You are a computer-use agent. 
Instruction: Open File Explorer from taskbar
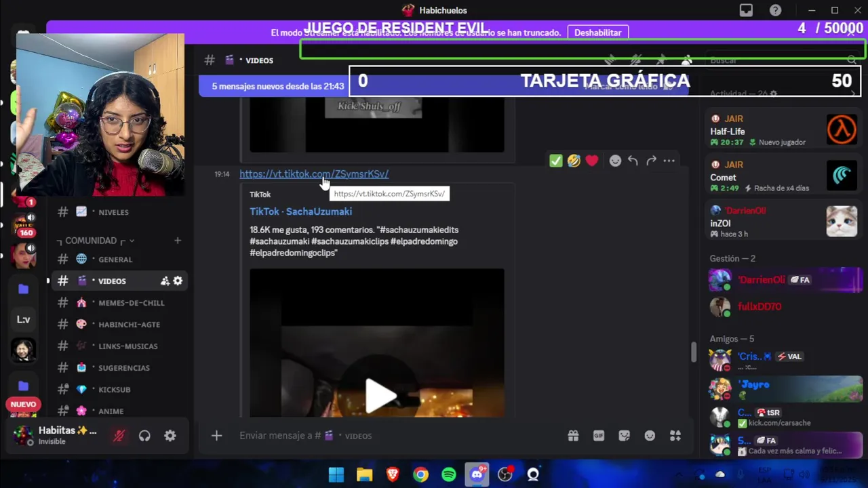pyautogui.click(x=365, y=474)
